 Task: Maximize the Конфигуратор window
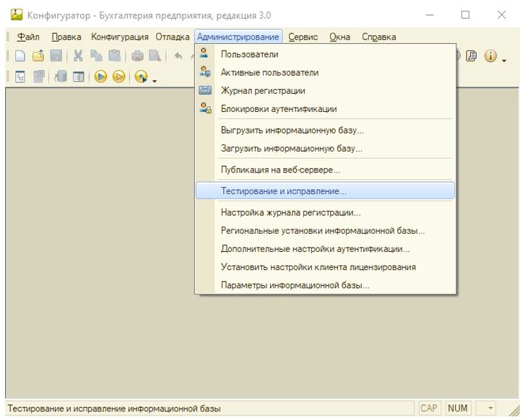pos(465,15)
